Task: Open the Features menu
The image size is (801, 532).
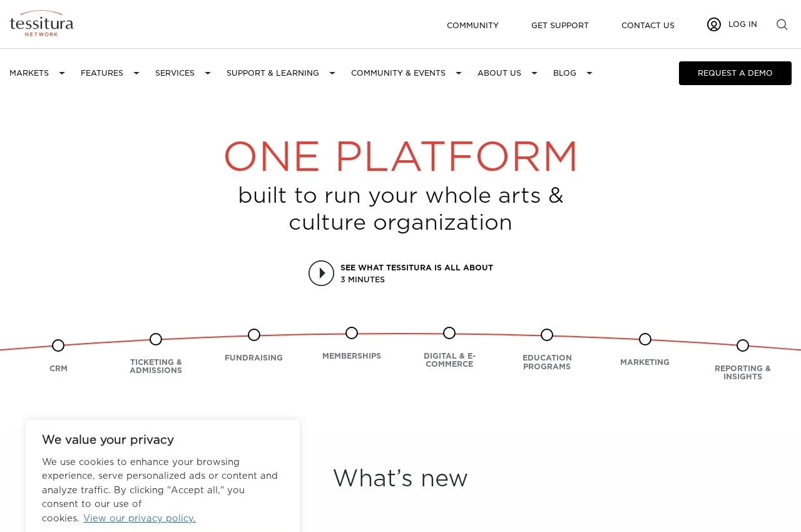Action: (x=102, y=73)
